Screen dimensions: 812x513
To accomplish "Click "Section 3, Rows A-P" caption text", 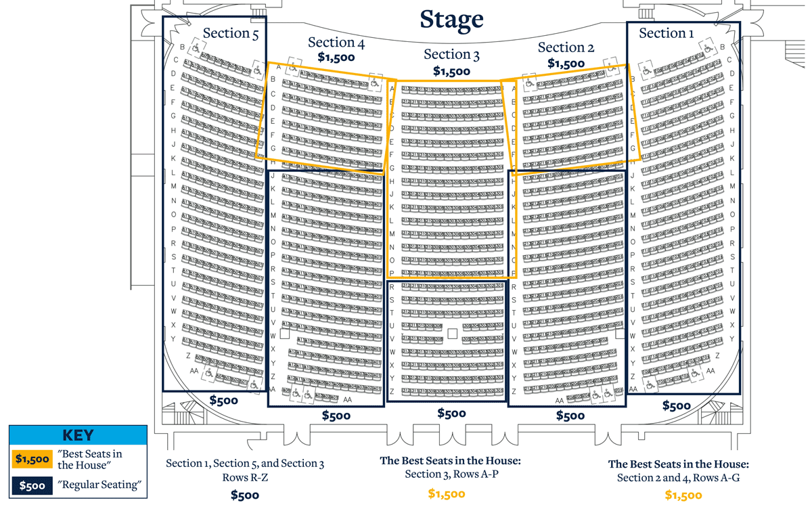I will [x=451, y=474].
